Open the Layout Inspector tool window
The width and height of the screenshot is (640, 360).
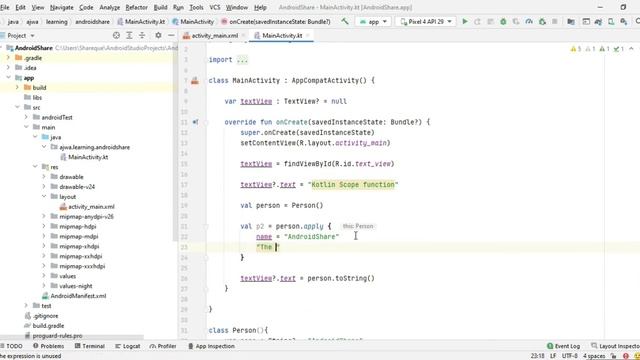(615, 346)
